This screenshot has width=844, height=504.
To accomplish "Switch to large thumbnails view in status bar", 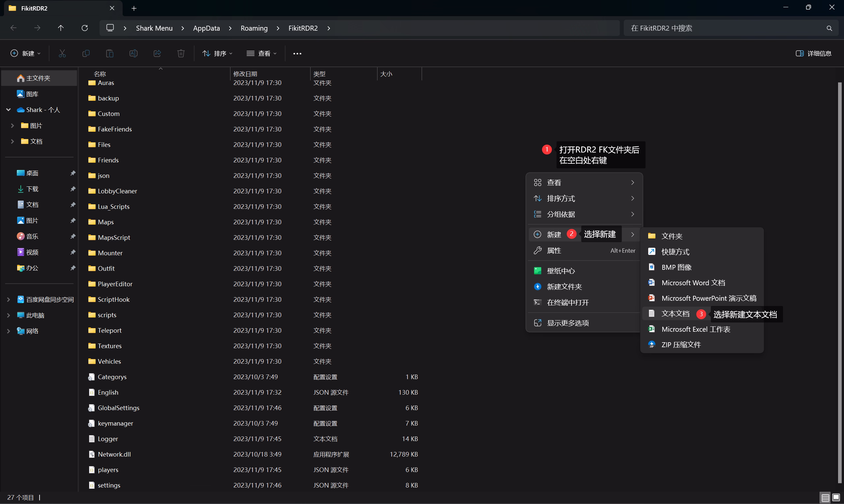I will [x=836, y=497].
